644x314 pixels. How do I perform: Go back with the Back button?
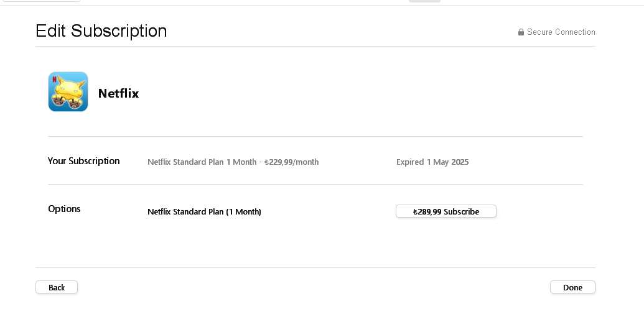coord(57,287)
